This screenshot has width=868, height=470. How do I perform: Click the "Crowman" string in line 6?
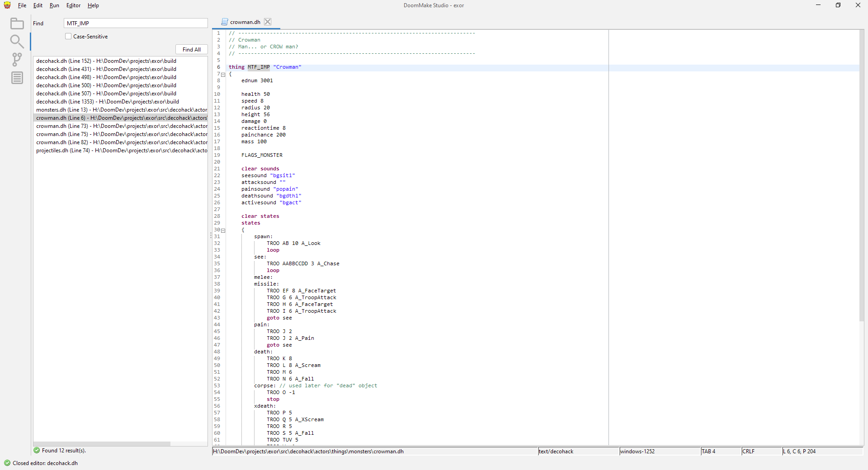(x=287, y=67)
